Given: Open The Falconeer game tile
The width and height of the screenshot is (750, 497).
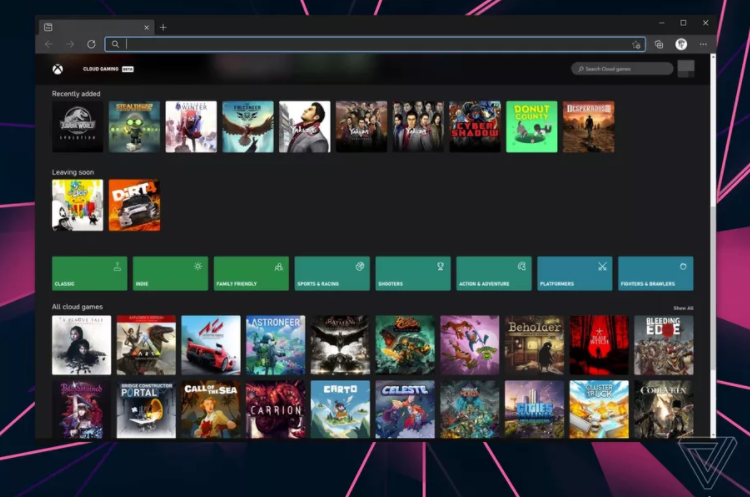Looking at the screenshot, I should pos(248,127).
